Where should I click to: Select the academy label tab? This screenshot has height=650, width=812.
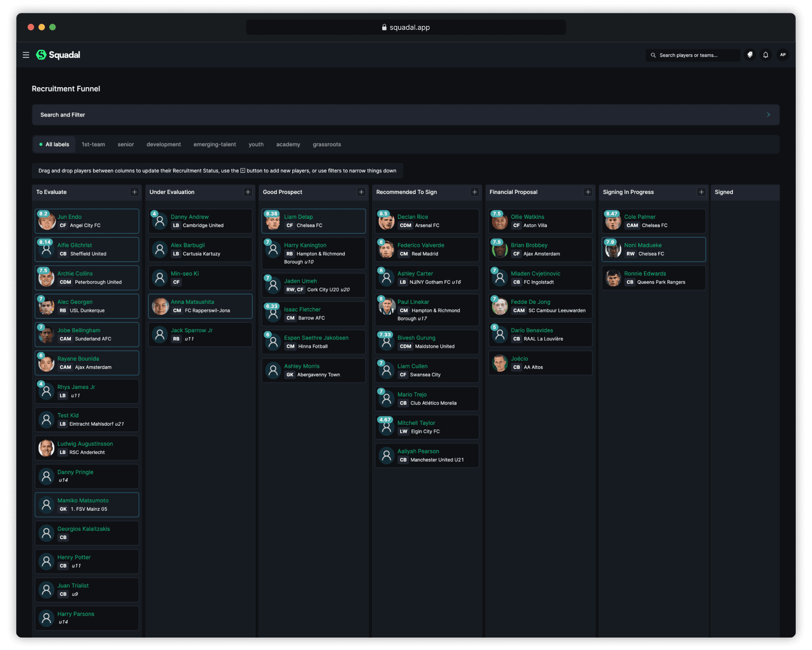coord(288,145)
